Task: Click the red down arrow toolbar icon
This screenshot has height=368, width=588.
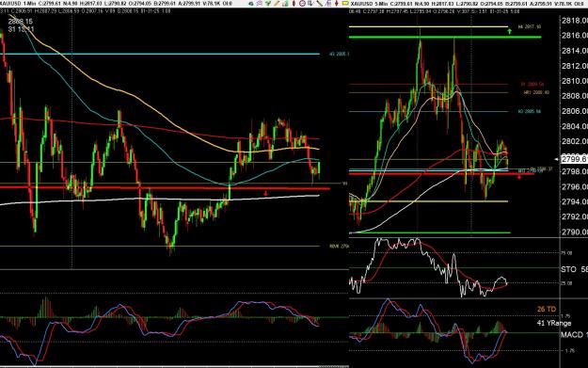Action: coord(337,4)
